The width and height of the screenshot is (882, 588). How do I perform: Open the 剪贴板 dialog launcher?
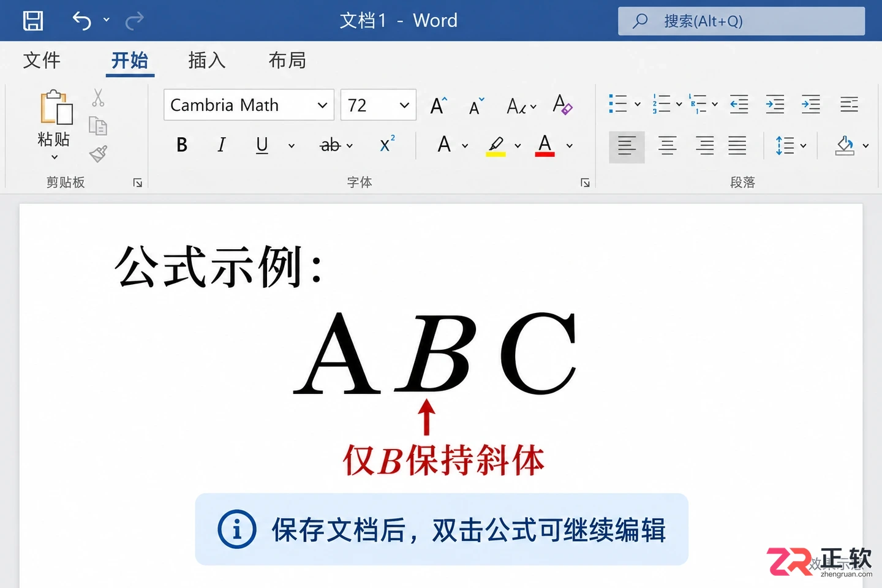coord(138,183)
